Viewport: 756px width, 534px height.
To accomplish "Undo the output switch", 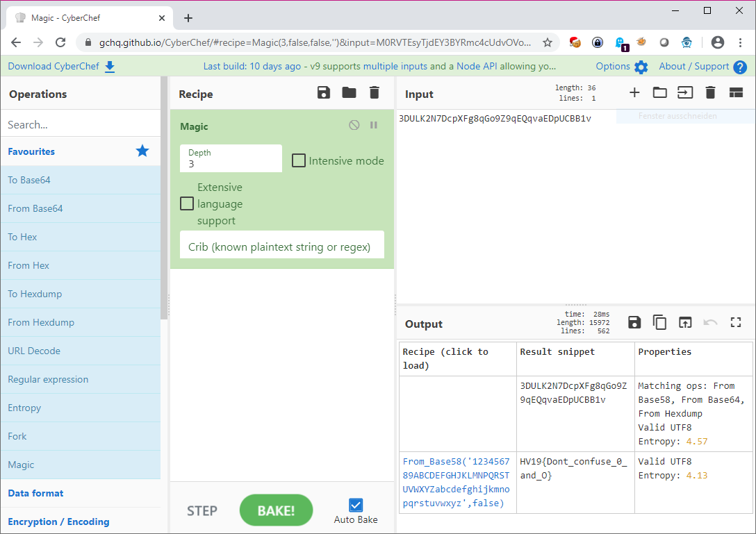I will (710, 322).
